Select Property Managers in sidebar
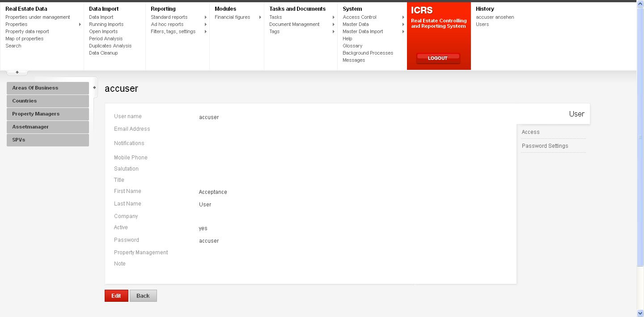This screenshot has height=317, width=644. (48, 114)
